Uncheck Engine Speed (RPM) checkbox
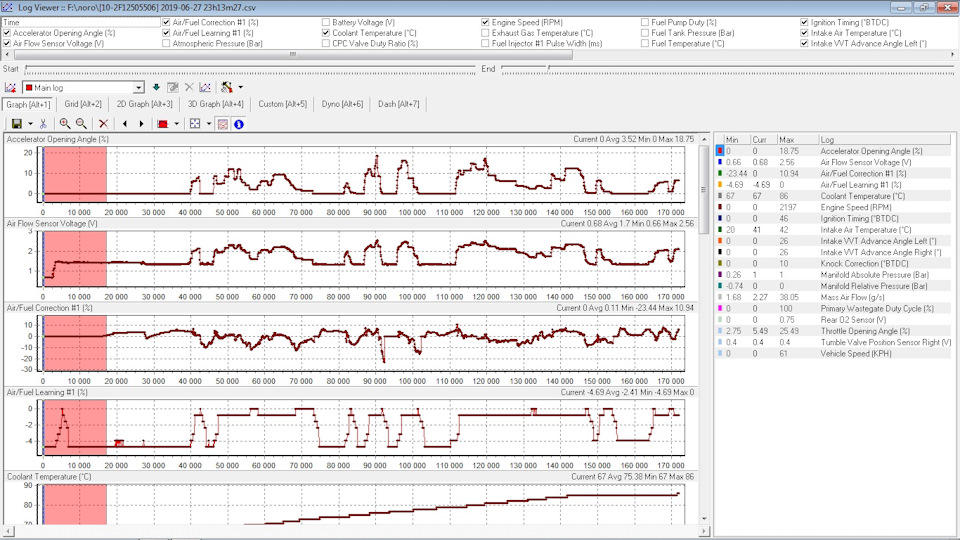The image size is (960, 540). click(486, 22)
